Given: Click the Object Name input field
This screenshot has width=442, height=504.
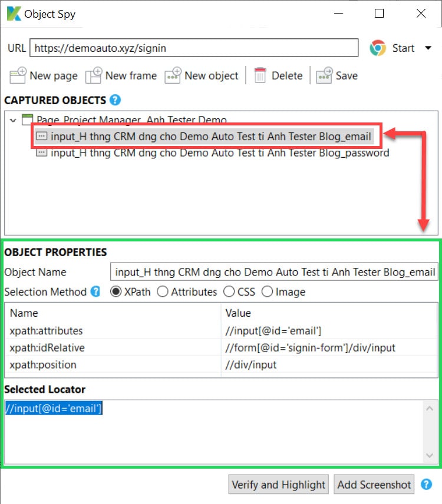Looking at the screenshot, I should click(274, 272).
